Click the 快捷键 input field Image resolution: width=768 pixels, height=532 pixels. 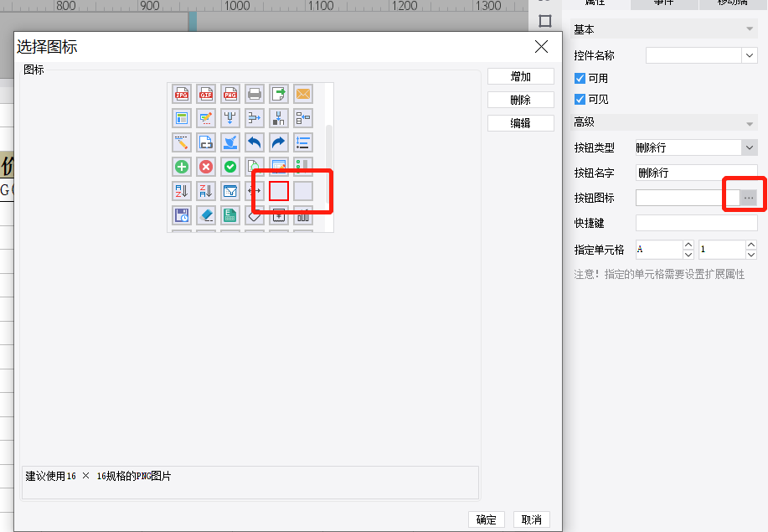click(697, 223)
